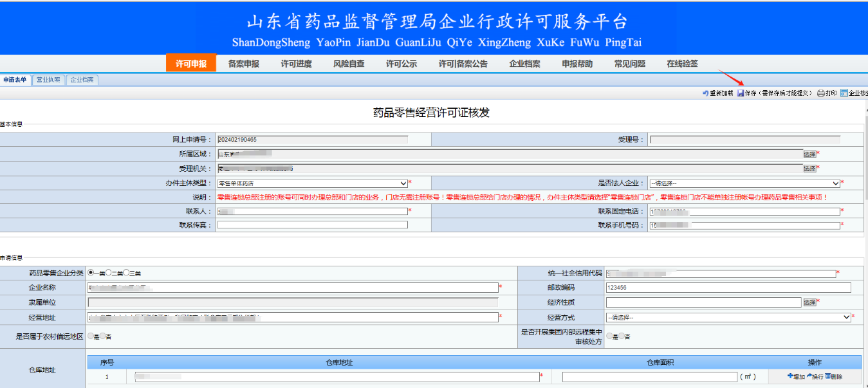
Task: Open the 经营方式 dropdown
Action: pyautogui.click(x=728, y=317)
